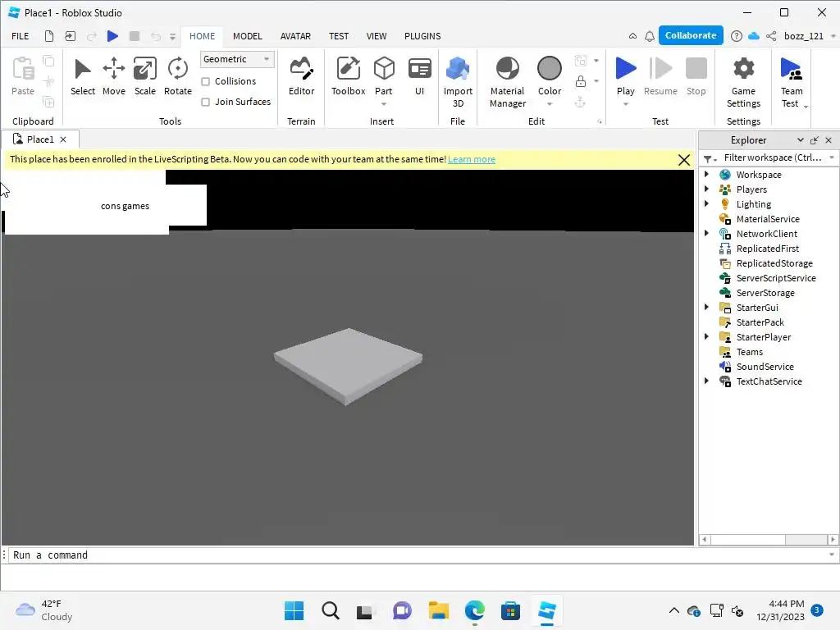Open the Windows Start menu

(294, 610)
